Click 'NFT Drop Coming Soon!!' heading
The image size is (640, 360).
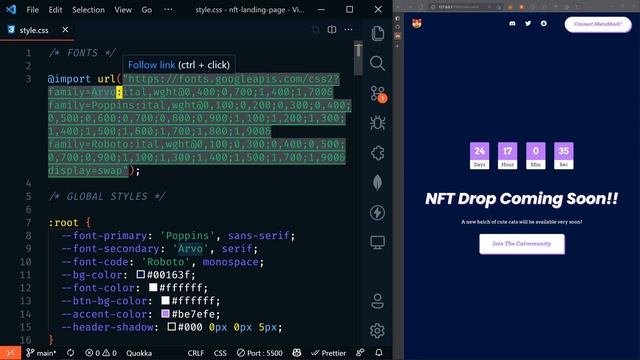click(522, 199)
